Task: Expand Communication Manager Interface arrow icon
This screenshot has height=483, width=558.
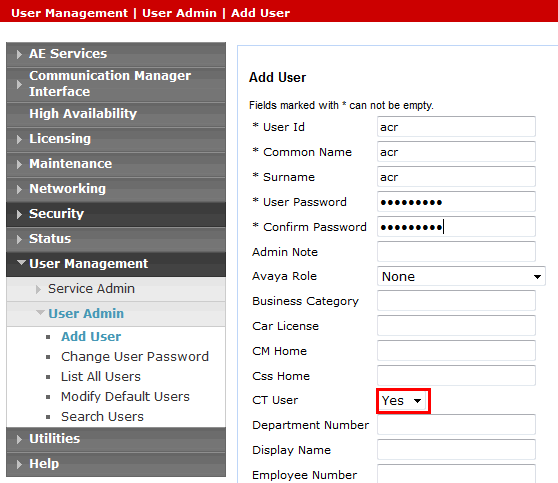Action: tap(19, 84)
